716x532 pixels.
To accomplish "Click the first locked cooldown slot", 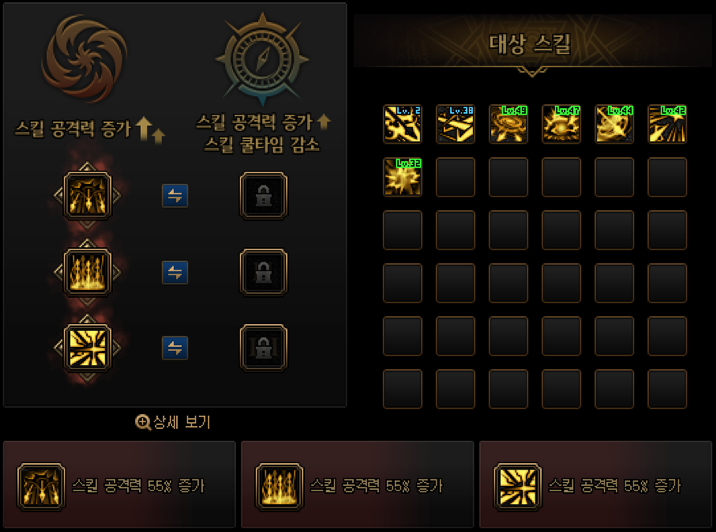I will click(x=263, y=196).
